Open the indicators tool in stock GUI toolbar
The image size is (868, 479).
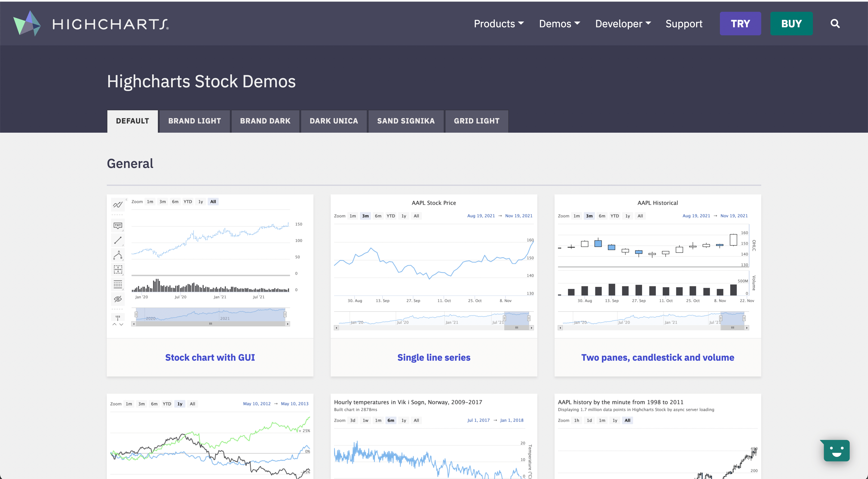click(118, 205)
